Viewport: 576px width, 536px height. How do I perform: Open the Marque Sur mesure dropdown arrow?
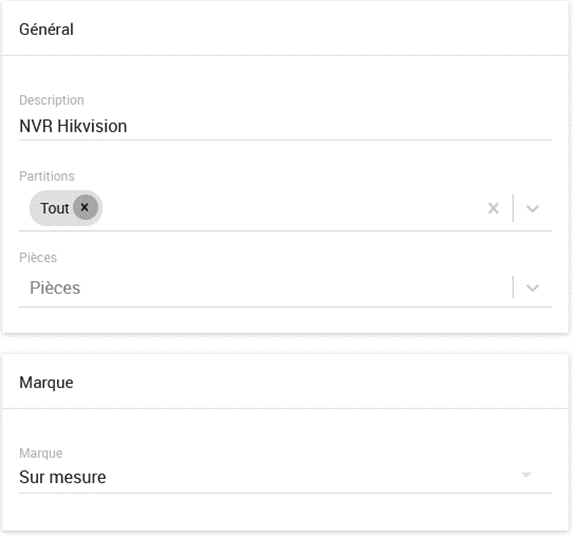pyautogui.click(x=526, y=475)
